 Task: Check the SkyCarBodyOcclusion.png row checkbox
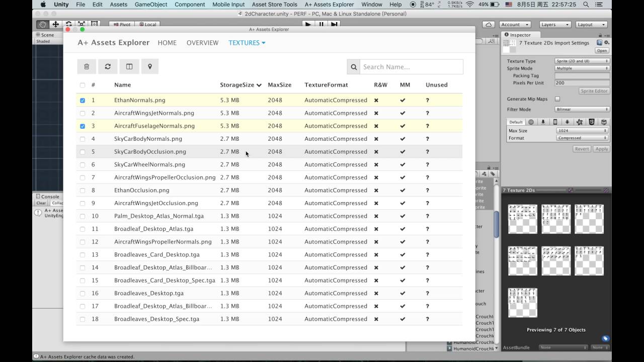83,152
